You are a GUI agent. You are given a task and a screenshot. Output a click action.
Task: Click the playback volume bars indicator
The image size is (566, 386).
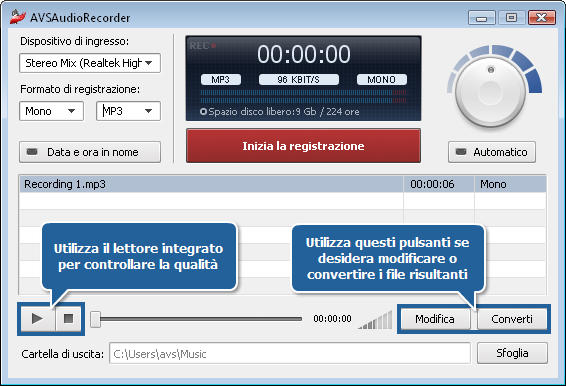pyautogui.click(x=375, y=320)
